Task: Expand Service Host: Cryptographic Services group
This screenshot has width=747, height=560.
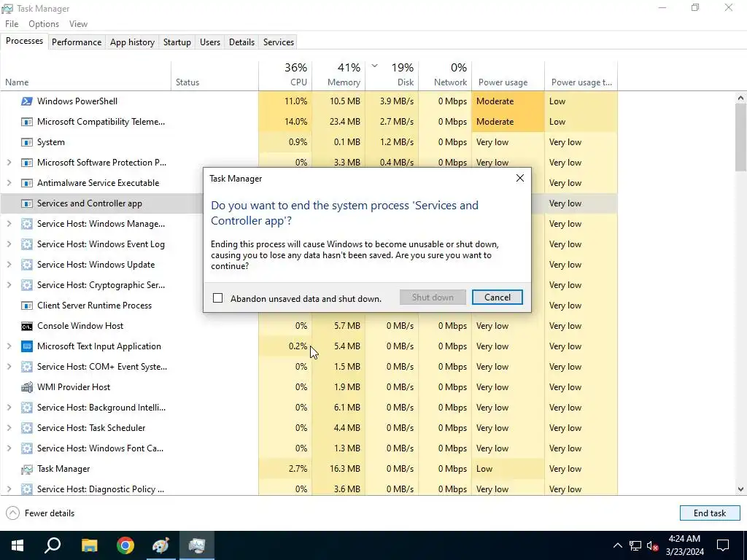Action: [9, 285]
